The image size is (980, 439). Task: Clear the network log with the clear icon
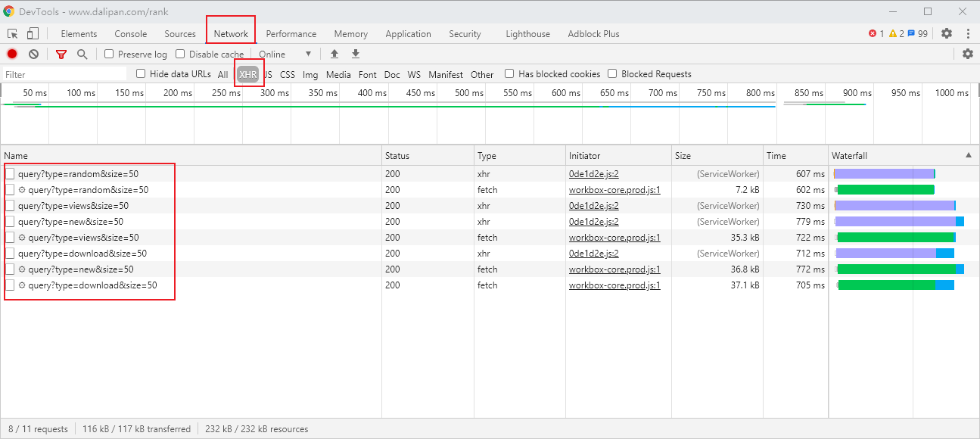[34, 54]
